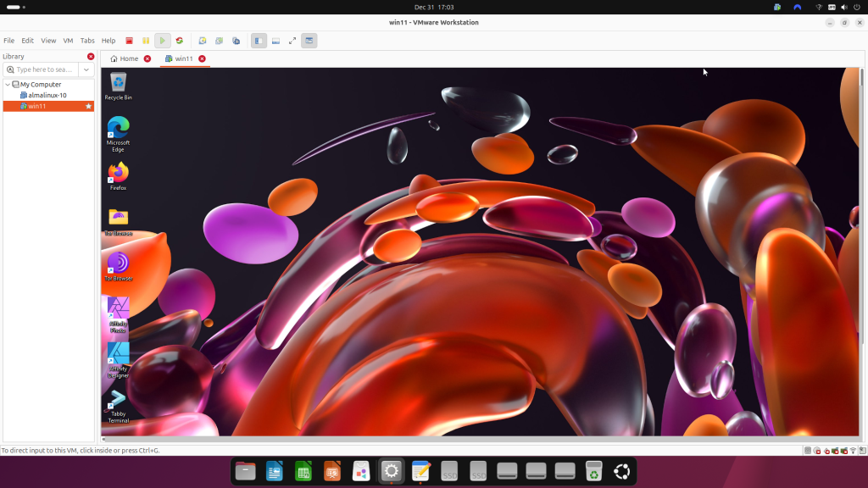Image resolution: width=868 pixels, height=488 pixels.
Task: Open the virtual network adapter status icon
Action: (x=836, y=450)
